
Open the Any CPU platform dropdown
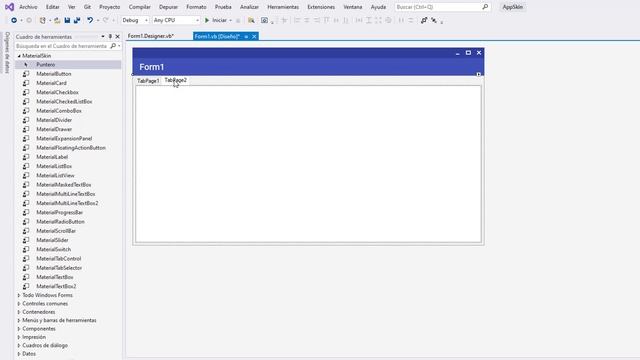(x=176, y=20)
